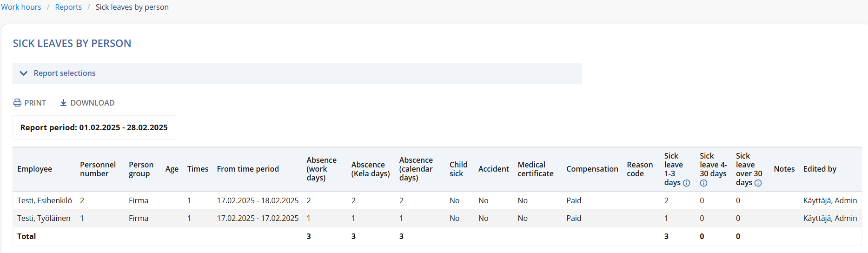This screenshot has width=868, height=253.
Task: Click the printer icon next to PRINT
Action: point(17,103)
